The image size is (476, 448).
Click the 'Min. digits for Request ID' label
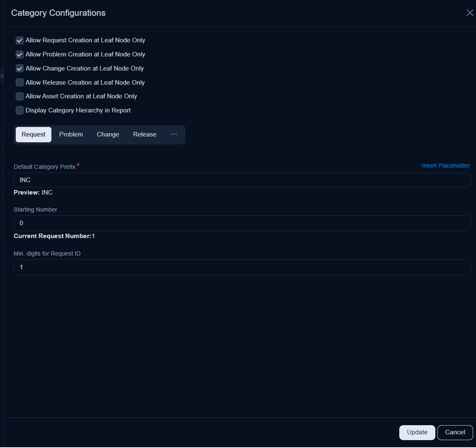[47, 253]
